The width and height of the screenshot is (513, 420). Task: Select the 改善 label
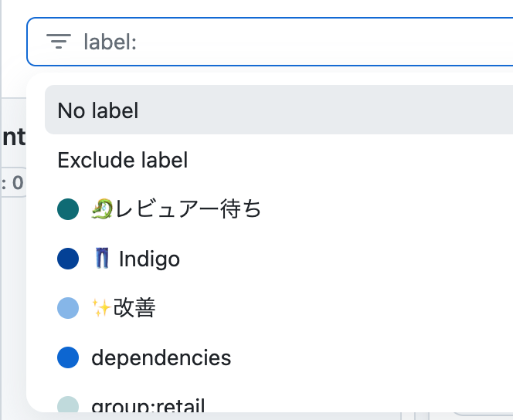(x=134, y=308)
